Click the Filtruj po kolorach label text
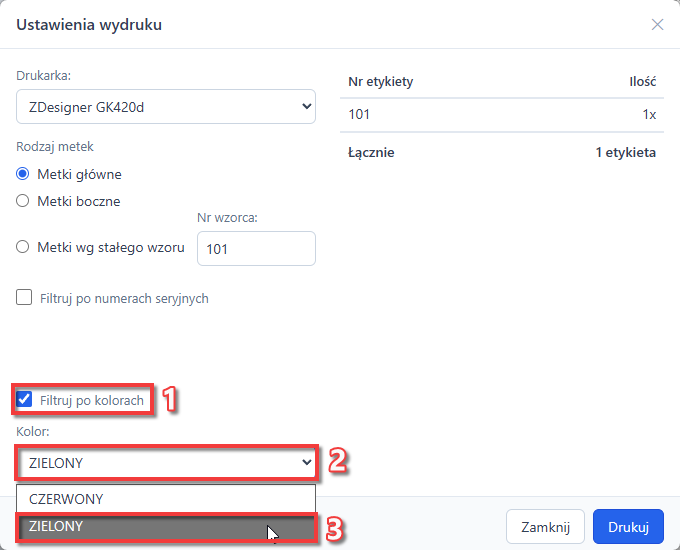 (92, 400)
